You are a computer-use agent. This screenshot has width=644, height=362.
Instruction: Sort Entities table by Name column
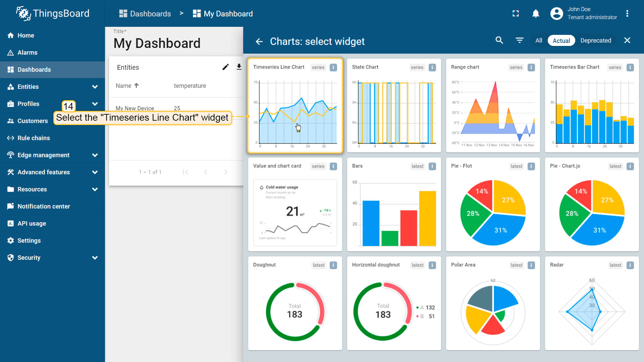pos(127,86)
